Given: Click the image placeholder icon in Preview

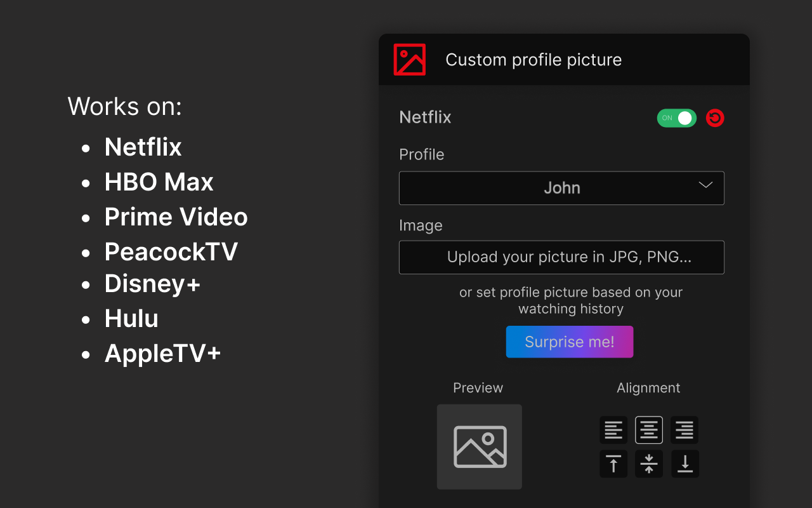Looking at the screenshot, I should coord(480,446).
